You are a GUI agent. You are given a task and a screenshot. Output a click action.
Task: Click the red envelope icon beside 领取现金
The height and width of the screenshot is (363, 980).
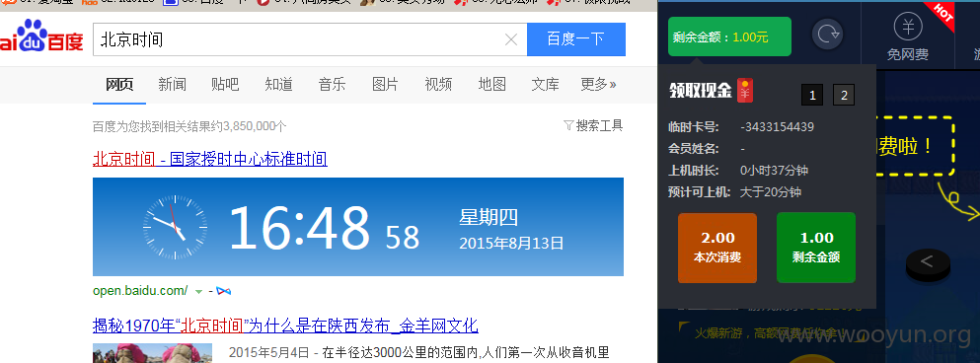click(744, 91)
